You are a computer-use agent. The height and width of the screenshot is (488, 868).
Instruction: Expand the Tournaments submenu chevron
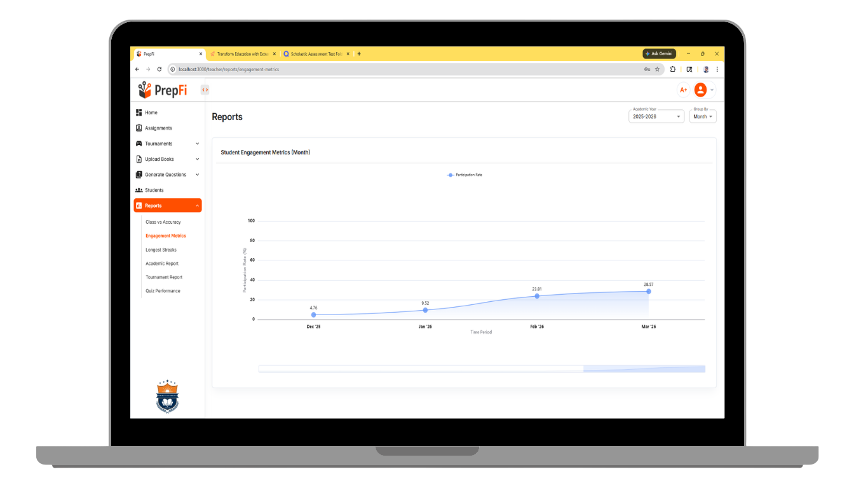tap(197, 143)
